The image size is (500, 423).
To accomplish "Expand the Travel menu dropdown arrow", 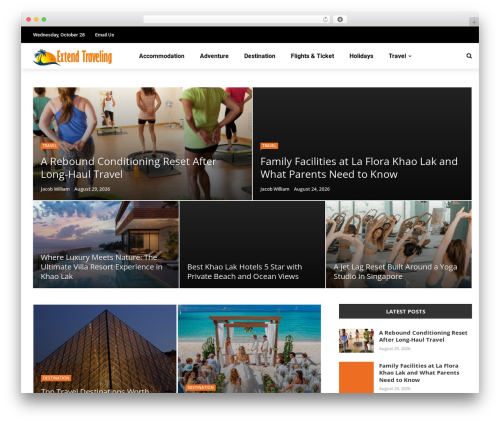I will (x=410, y=56).
